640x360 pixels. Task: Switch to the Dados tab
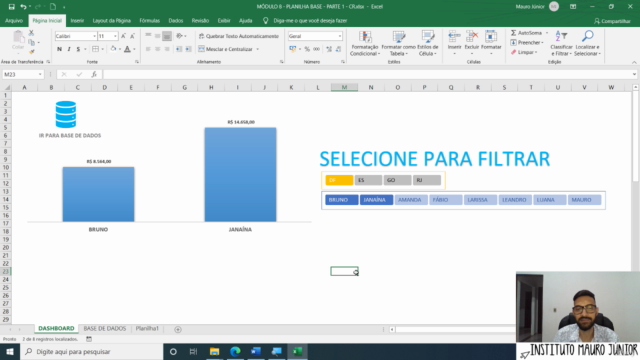(x=176, y=20)
